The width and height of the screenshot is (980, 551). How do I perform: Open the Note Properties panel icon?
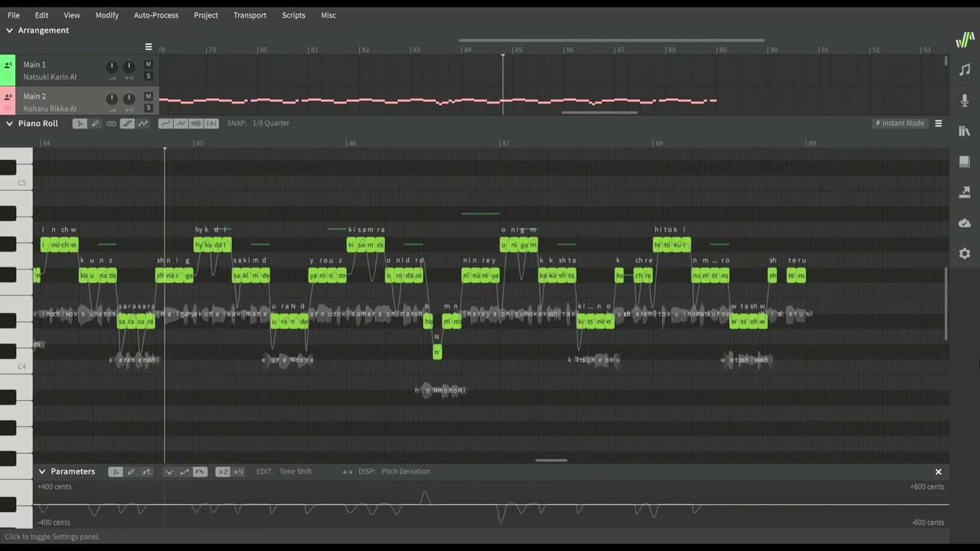(965, 70)
